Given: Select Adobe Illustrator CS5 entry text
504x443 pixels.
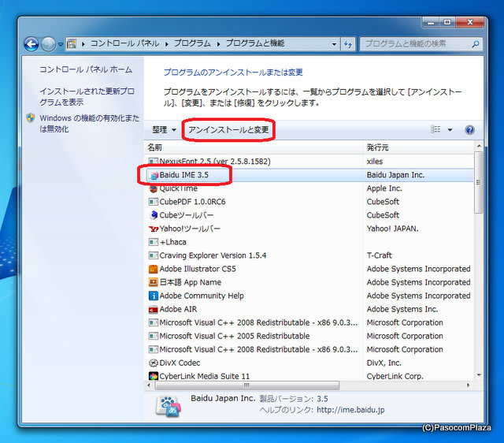Looking at the screenshot, I should pyautogui.click(x=198, y=269).
